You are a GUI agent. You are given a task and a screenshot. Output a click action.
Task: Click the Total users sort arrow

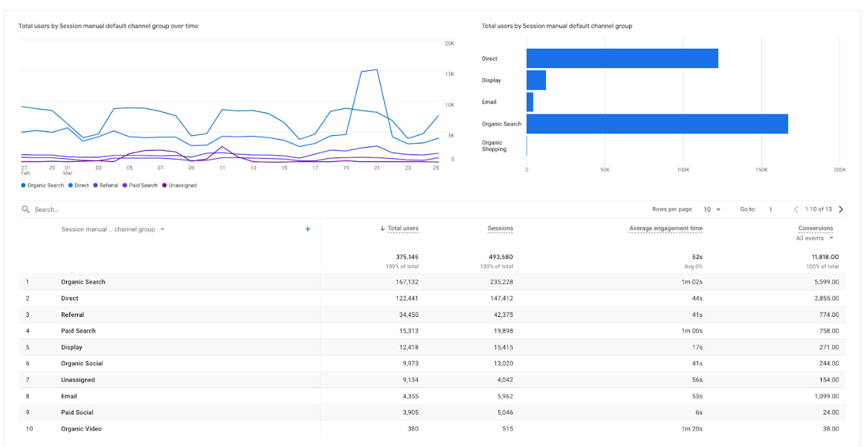click(x=382, y=229)
